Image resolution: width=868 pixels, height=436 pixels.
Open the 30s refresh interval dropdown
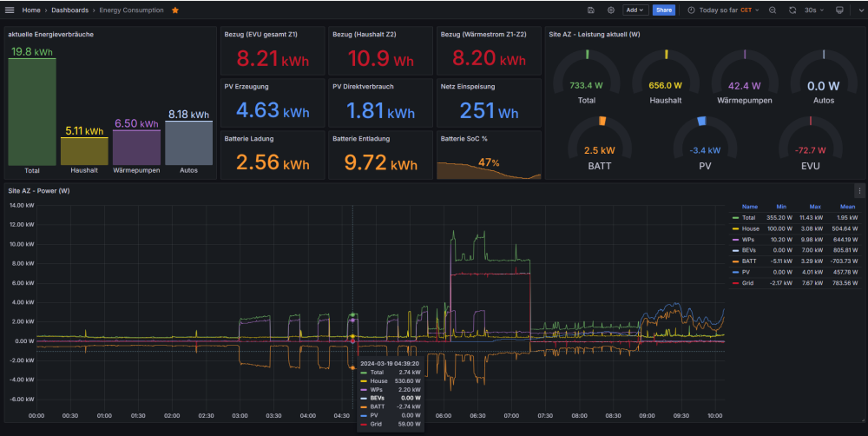point(814,10)
